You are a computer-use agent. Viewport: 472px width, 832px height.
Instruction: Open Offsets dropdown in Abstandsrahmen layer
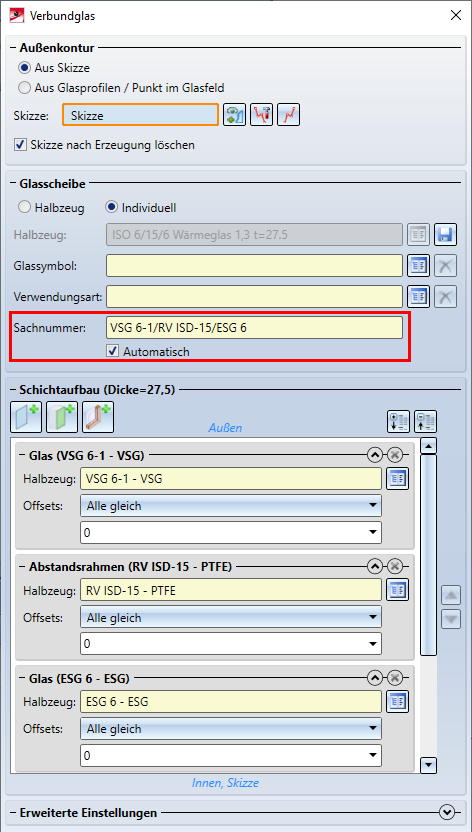point(231,617)
